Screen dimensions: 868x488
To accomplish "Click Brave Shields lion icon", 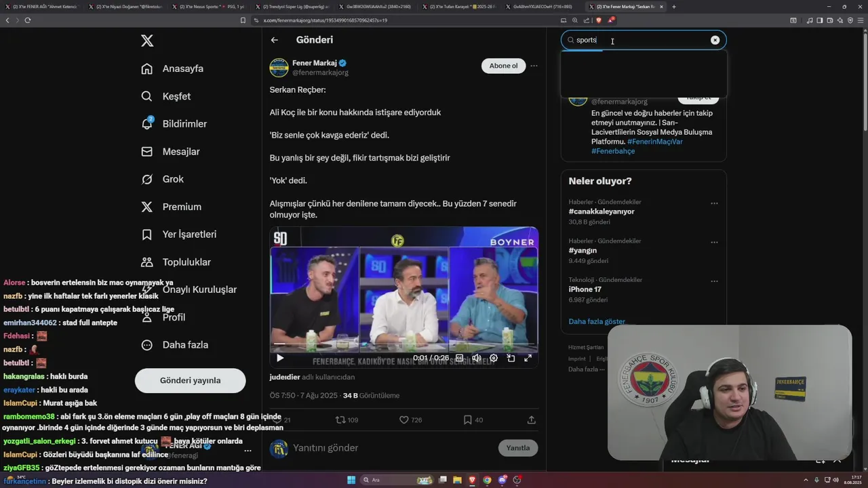I will coord(598,20).
